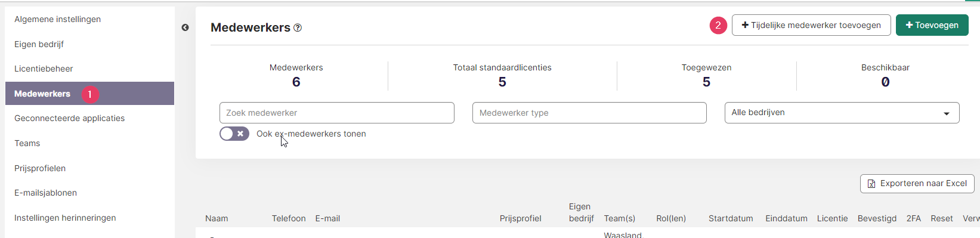Focus the 'Zoek medewerker' search field
Screen dimensions: 980x238
[337, 113]
